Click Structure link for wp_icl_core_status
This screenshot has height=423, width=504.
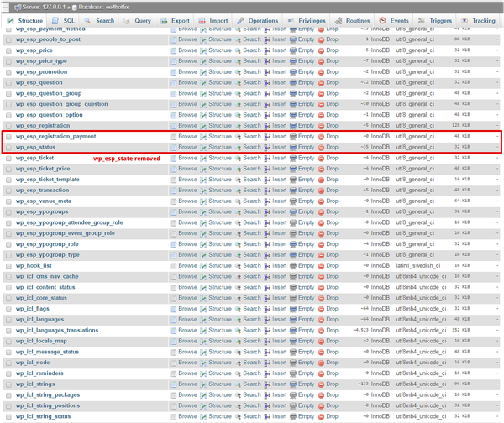tap(220, 298)
